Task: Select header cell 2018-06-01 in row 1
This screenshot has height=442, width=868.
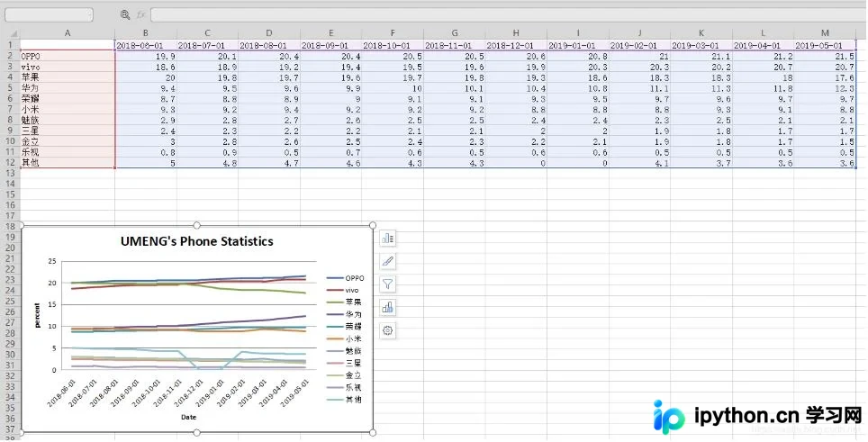Action: coord(146,45)
